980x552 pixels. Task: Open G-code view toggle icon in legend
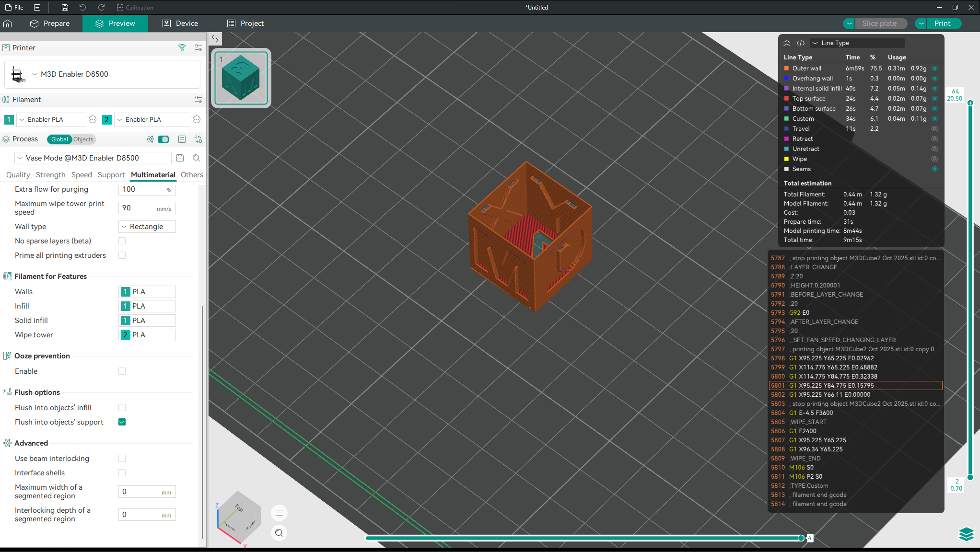801,43
